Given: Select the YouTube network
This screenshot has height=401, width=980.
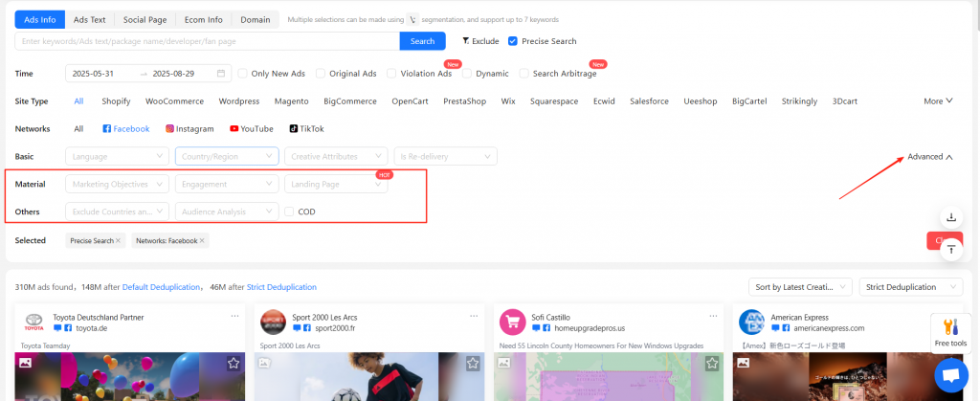Looking at the screenshot, I should point(252,128).
